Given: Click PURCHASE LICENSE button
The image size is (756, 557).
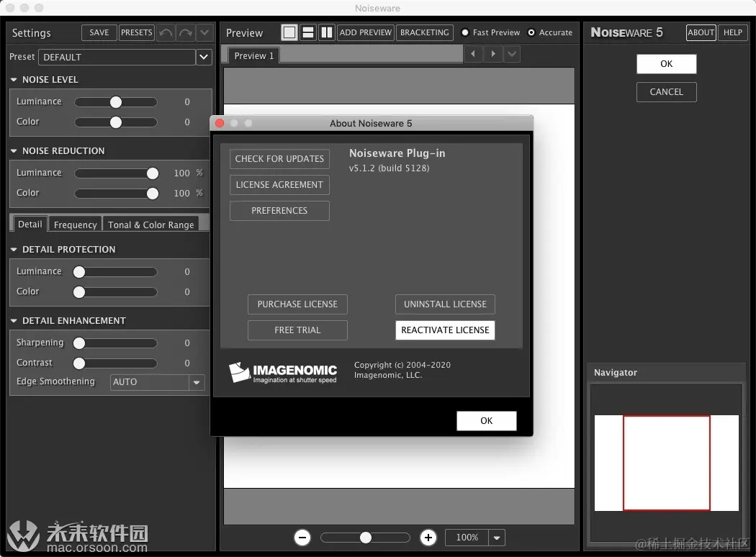Looking at the screenshot, I should coord(297,304).
